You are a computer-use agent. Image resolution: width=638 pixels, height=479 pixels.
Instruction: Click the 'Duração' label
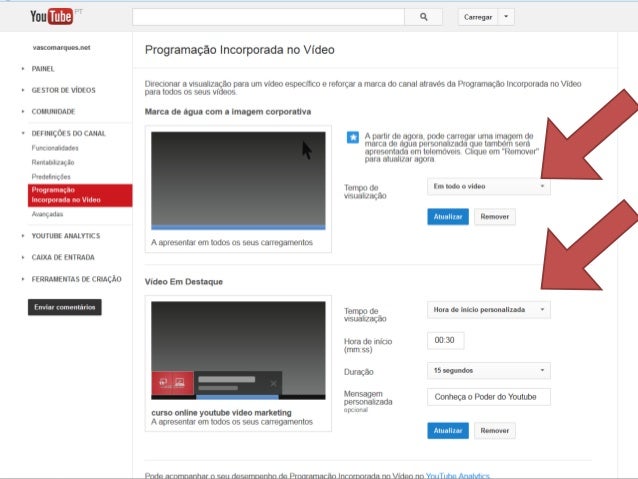(358, 372)
